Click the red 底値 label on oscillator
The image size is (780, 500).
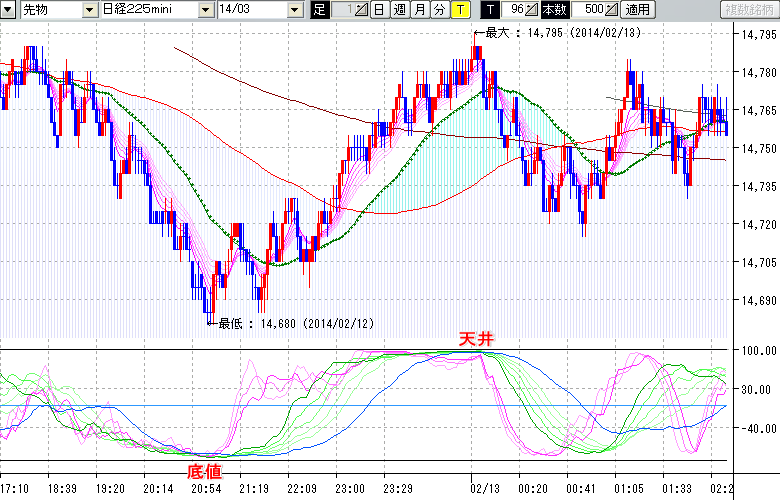(205, 469)
